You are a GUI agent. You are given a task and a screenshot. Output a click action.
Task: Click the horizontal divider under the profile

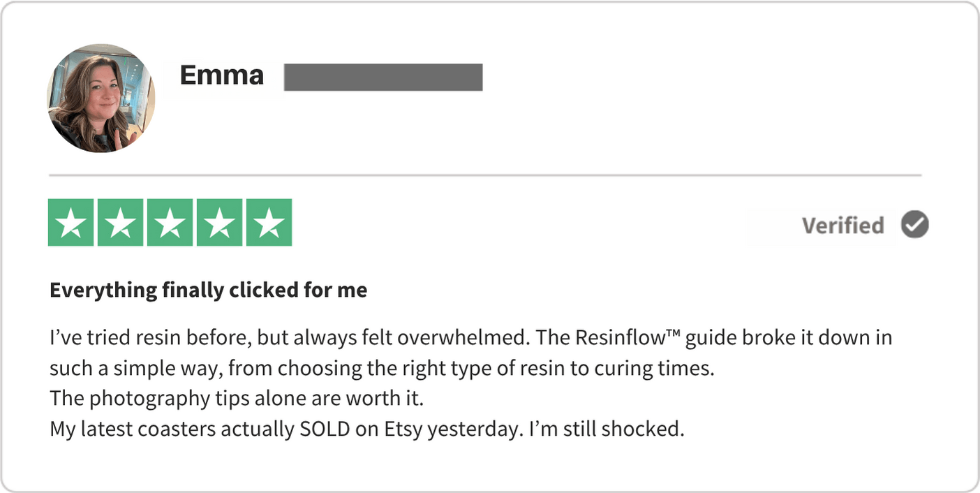[484, 175]
